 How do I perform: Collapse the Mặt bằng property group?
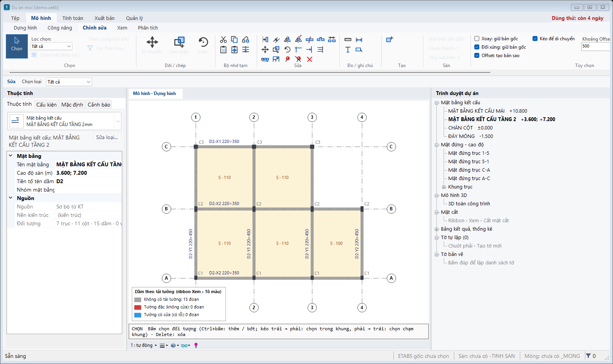pyautogui.click(x=11, y=156)
